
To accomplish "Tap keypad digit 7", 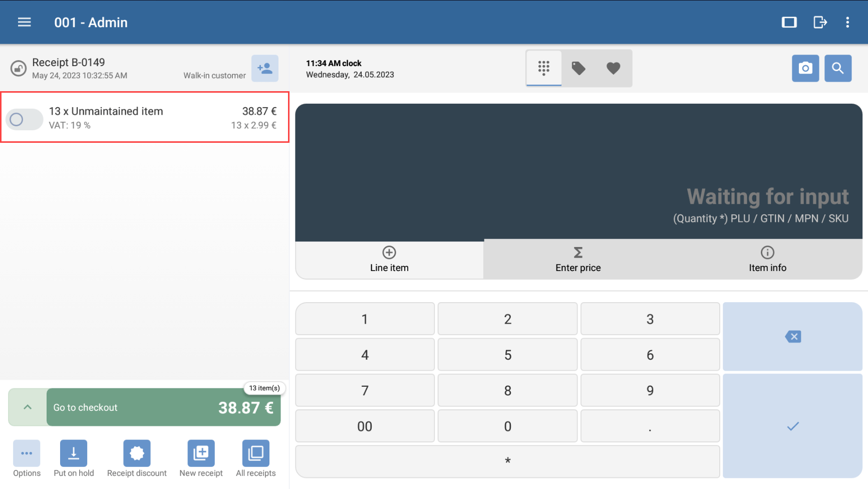I will click(x=365, y=390).
